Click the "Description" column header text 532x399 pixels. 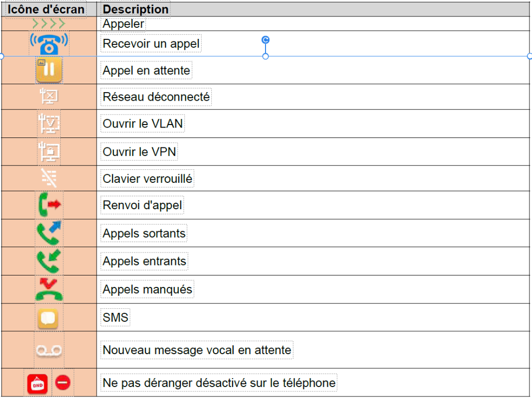135,9
